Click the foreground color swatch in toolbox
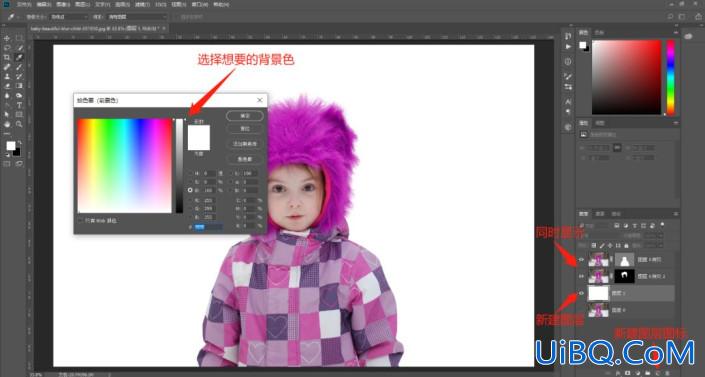The height and width of the screenshot is (377, 705). (x=10, y=146)
